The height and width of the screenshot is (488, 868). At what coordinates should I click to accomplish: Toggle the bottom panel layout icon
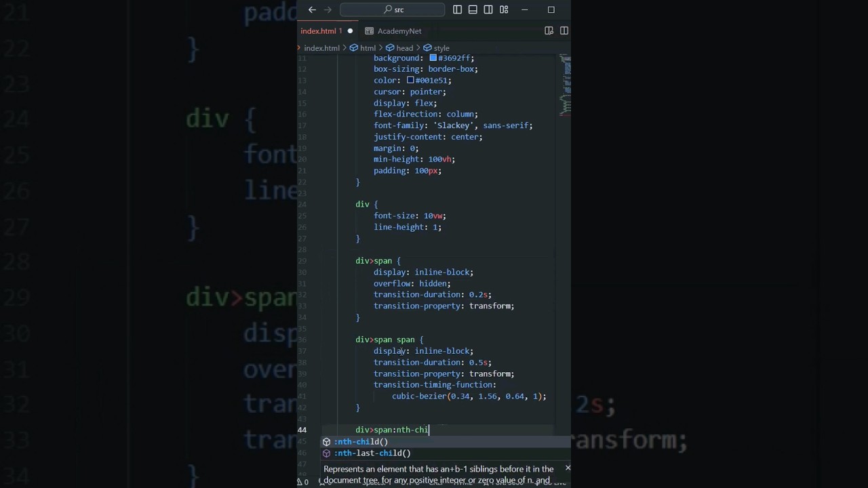point(473,9)
